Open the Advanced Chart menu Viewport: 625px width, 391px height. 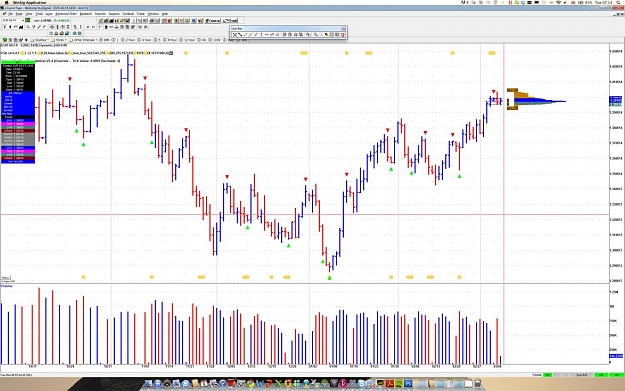(x=66, y=14)
